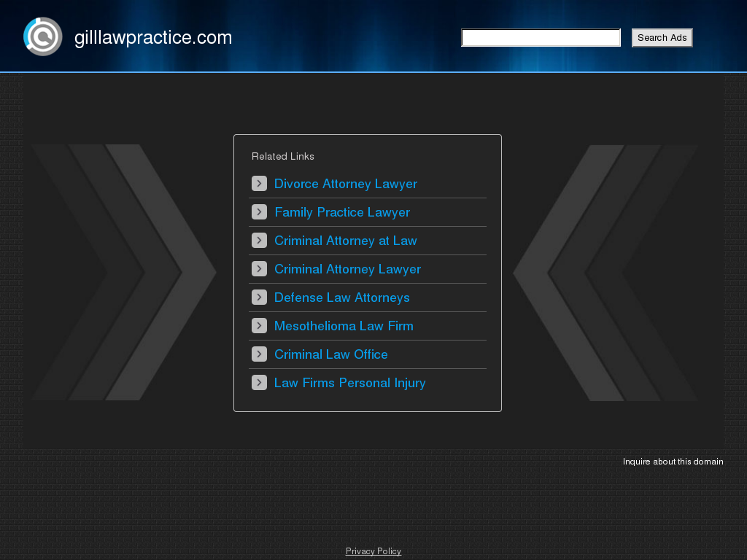The height and width of the screenshot is (560, 747).
Task: Go to the Criminal Law Office link
Action: tap(331, 354)
